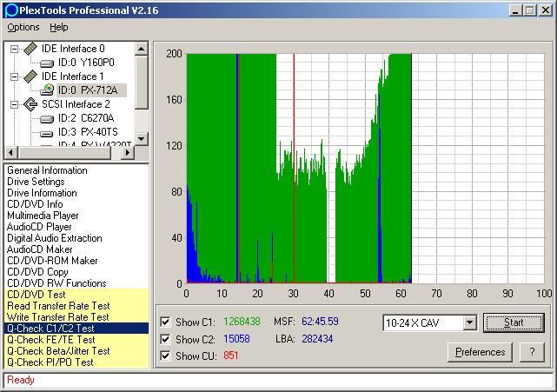Click the C2 count value 15058
The image size is (557, 392).
coord(236,339)
